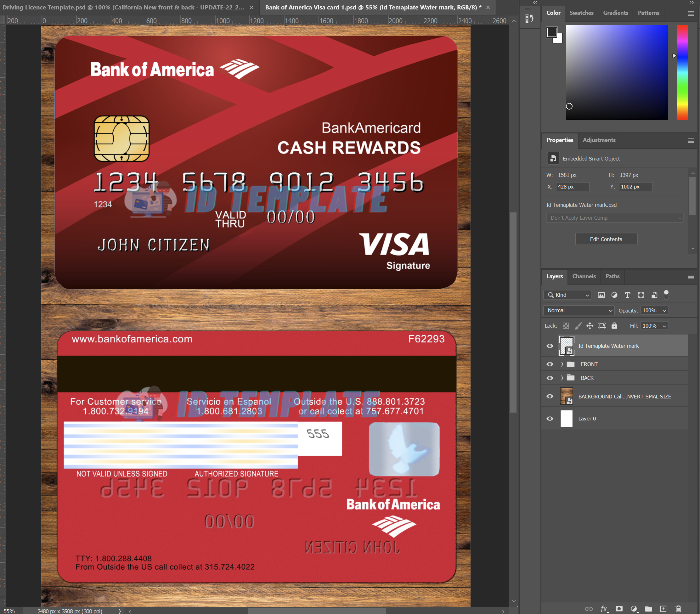Filter layers by pixel layers
This screenshot has width=700, height=614.
point(601,295)
